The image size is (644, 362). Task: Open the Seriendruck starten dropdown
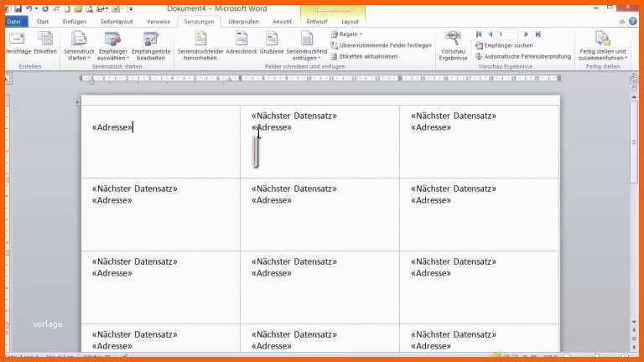(79, 46)
